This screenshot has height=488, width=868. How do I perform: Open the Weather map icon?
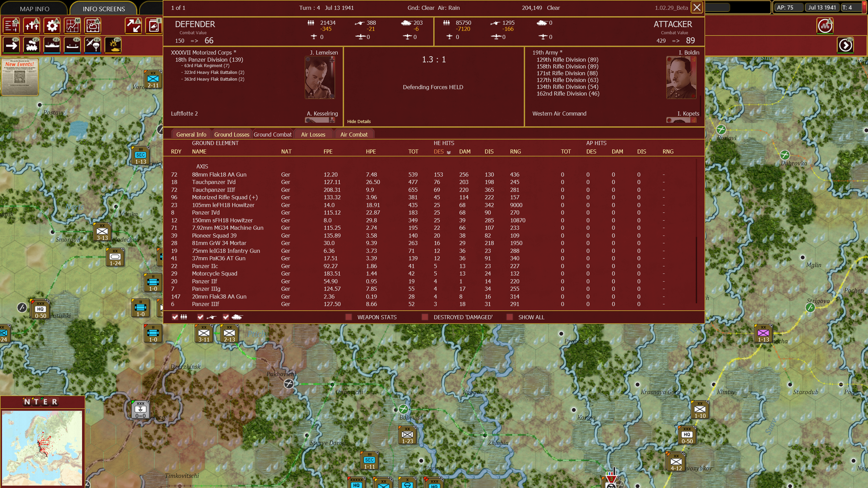point(93,26)
